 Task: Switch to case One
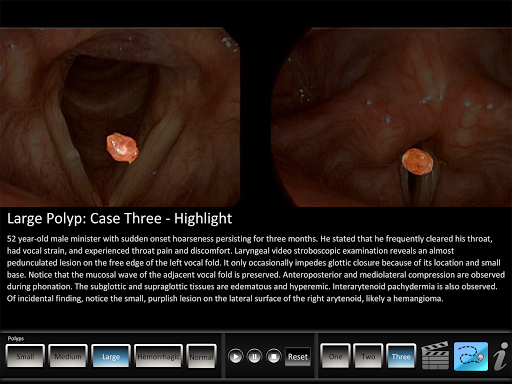click(335, 356)
